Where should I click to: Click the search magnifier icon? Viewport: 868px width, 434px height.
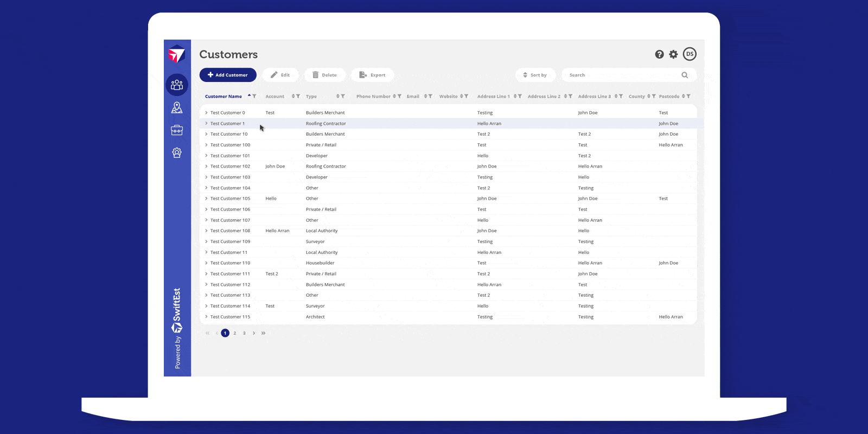(x=685, y=75)
